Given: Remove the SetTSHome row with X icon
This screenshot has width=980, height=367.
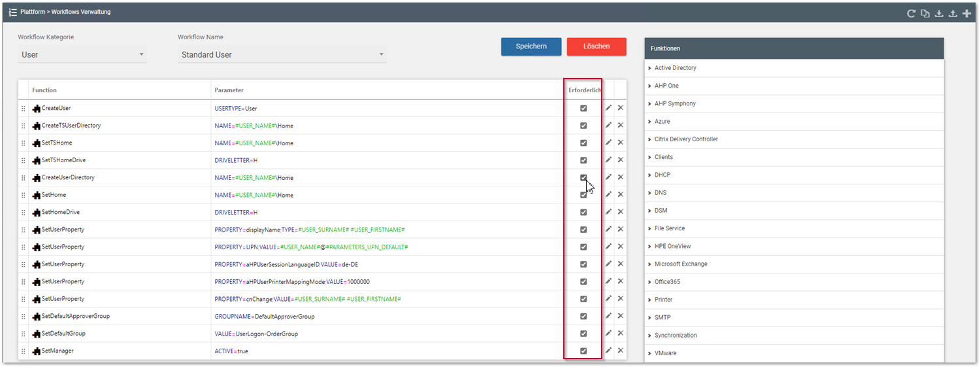Looking at the screenshot, I should click(621, 143).
